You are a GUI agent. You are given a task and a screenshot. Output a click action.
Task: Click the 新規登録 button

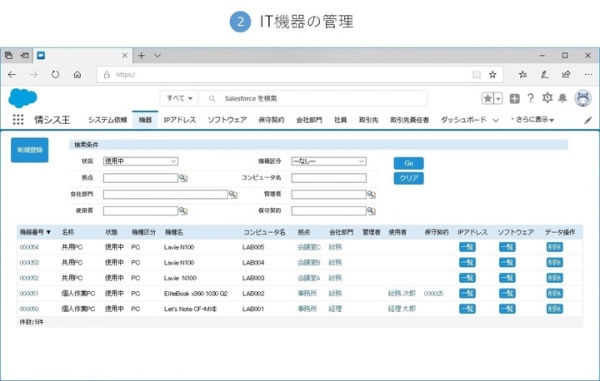(x=30, y=150)
